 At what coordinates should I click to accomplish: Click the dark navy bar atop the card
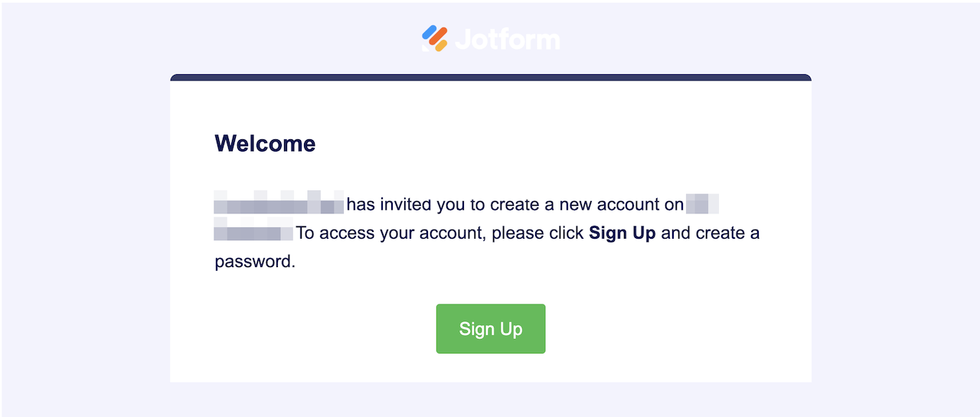(490, 77)
